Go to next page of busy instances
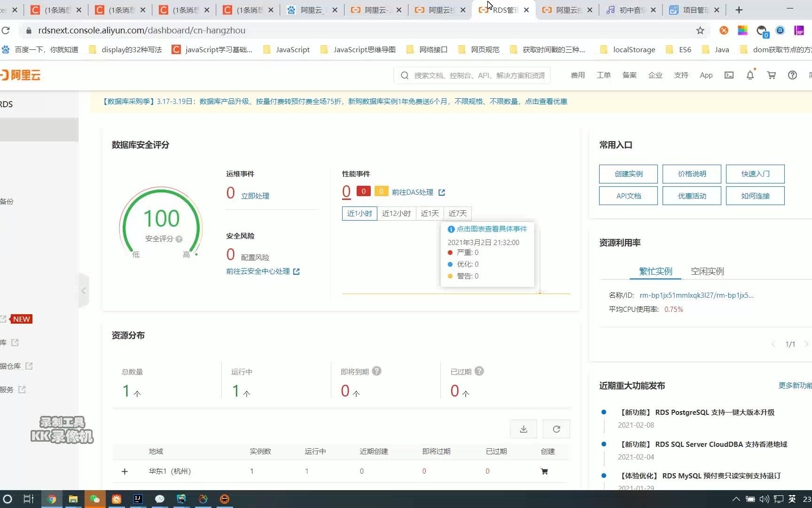The width and height of the screenshot is (812, 508). point(806,344)
